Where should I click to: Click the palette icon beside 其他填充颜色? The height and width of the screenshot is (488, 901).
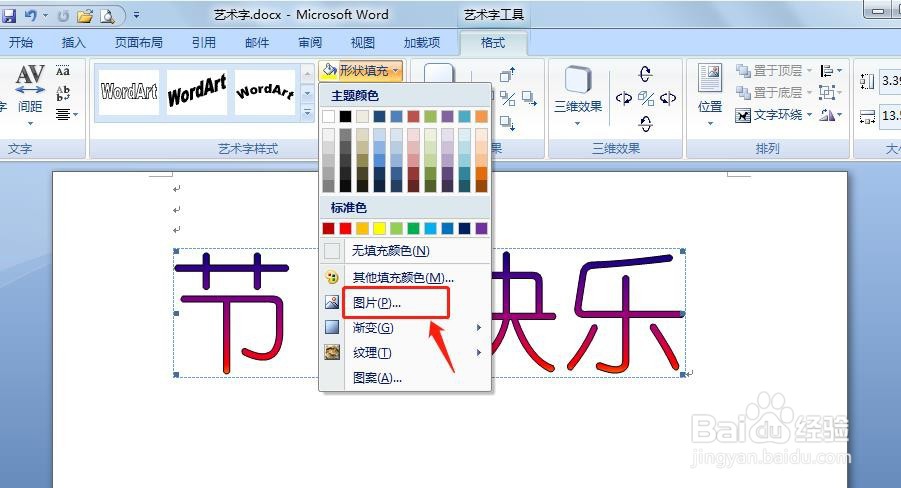click(x=332, y=278)
